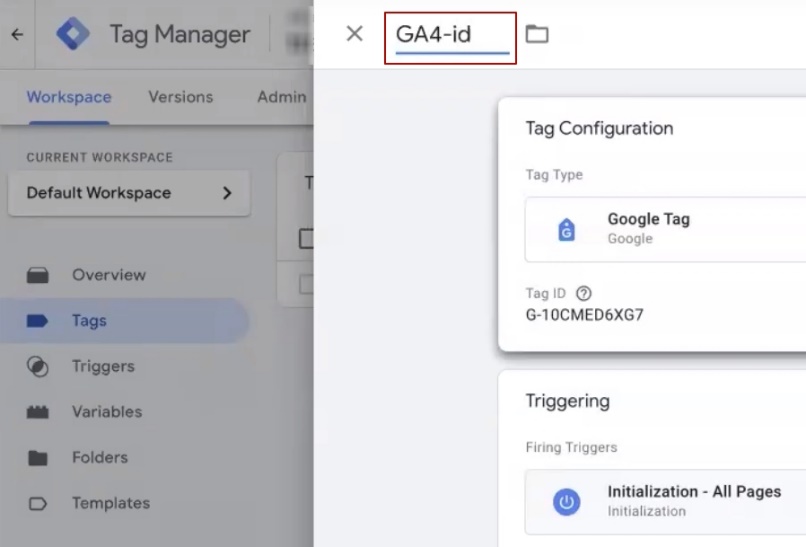Click the Overview sidebar icon
Screen dimensions: 806x547
click(38, 275)
